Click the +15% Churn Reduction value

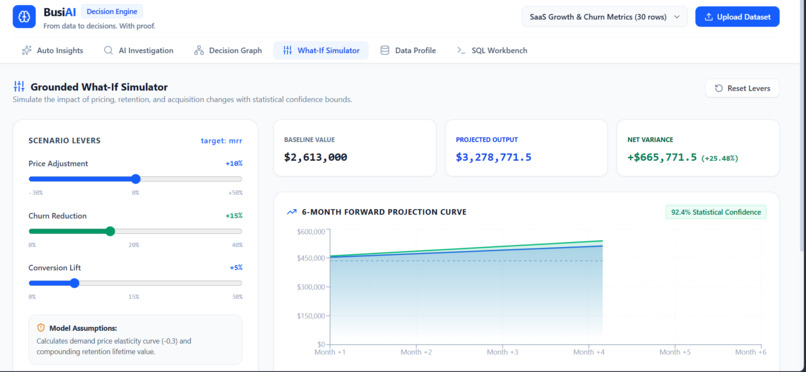tap(233, 216)
